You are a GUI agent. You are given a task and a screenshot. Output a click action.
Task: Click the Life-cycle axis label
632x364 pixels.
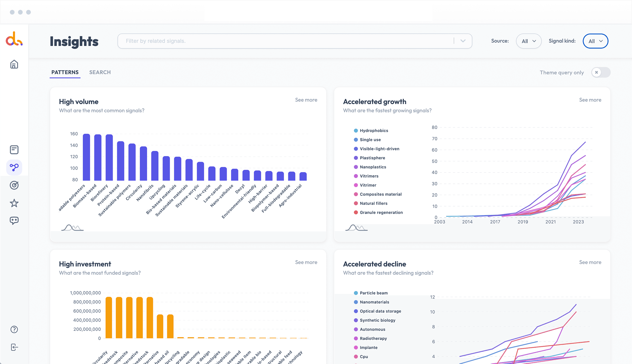tap(203, 192)
